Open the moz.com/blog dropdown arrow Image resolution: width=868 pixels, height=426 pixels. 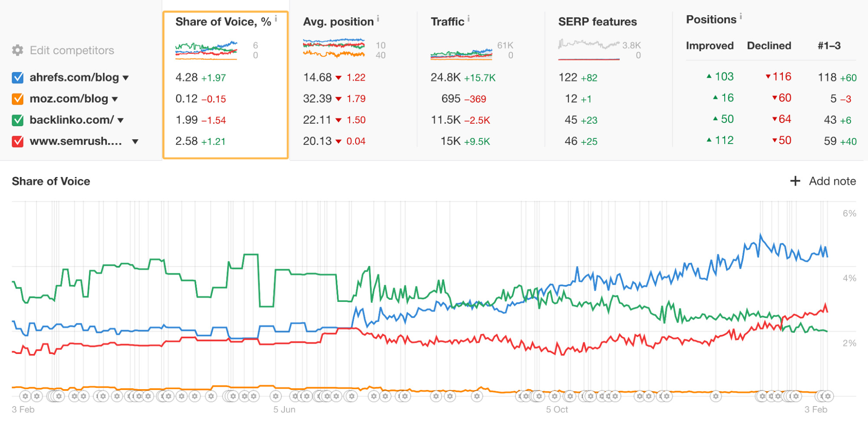coord(115,99)
